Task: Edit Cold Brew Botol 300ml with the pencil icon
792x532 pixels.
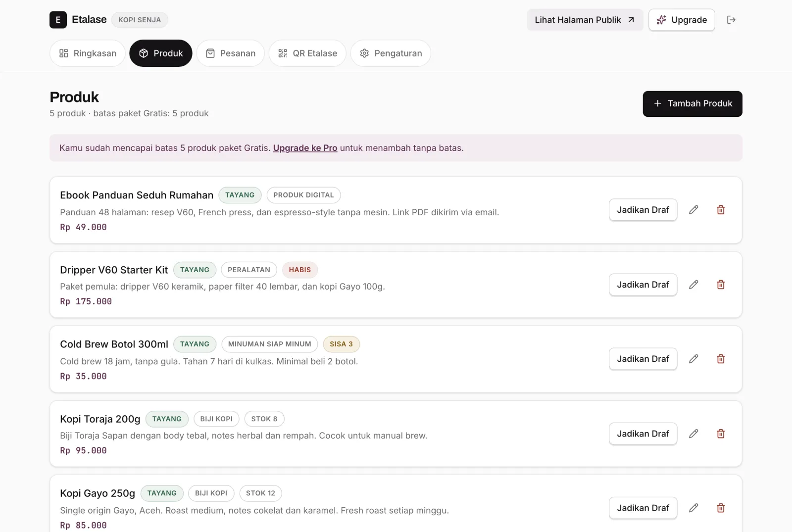Action: (693, 359)
